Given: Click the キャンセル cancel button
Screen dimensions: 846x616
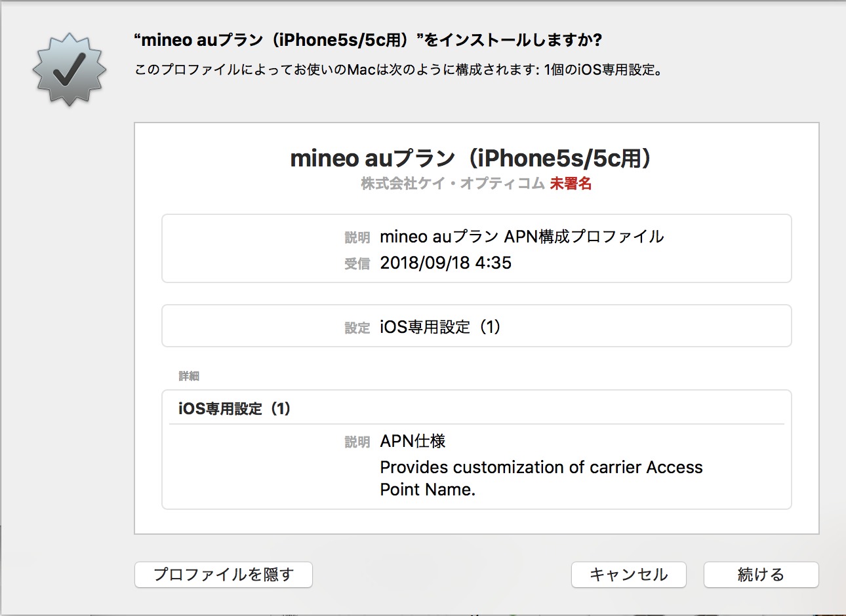Looking at the screenshot, I should click(628, 575).
